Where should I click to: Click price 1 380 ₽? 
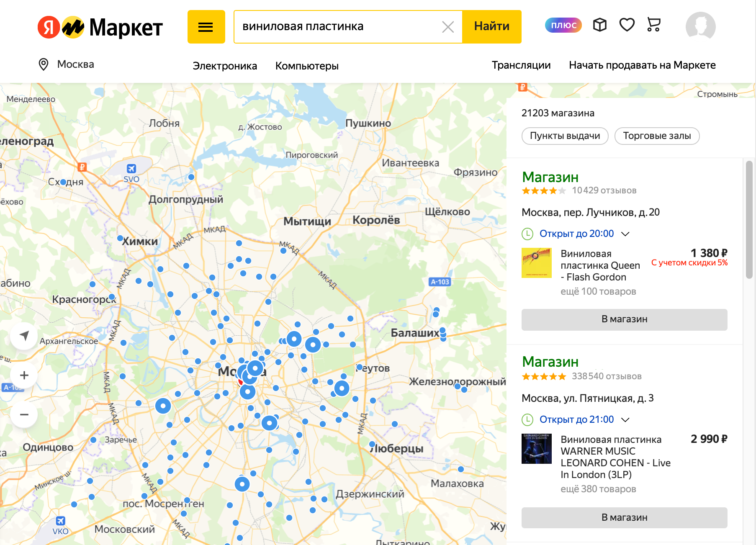[709, 253]
